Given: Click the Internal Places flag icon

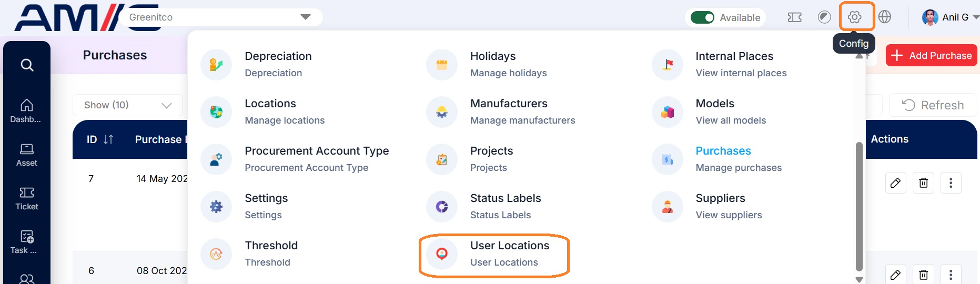Looking at the screenshot, I should tap(668, 65).
